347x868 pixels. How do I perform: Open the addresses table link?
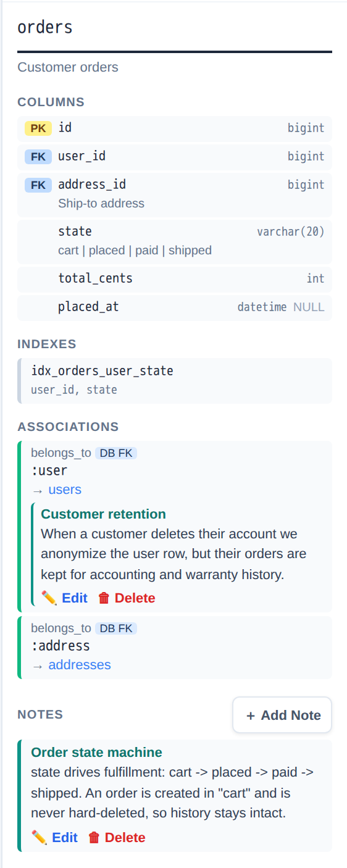coord(80,665)
